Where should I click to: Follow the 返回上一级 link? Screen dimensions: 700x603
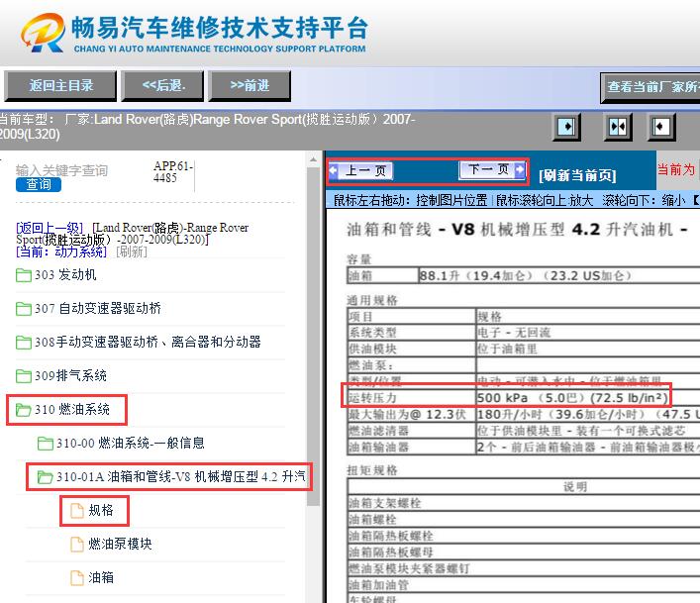pyautogui.click(x=50, y=228)
